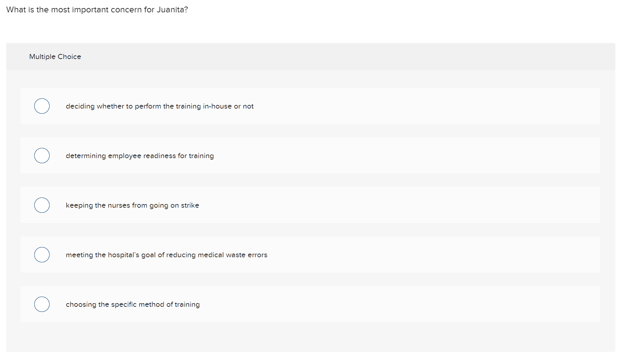627x364 pixels.
Task: Pick 'choosing the specific method of training' answer
Action: coord(42,304)
